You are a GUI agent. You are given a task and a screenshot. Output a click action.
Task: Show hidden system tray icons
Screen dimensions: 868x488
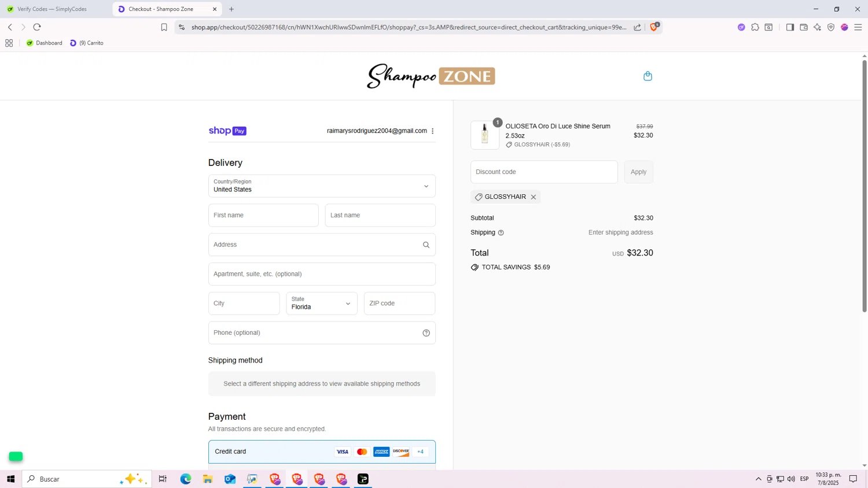coord(758,479)
